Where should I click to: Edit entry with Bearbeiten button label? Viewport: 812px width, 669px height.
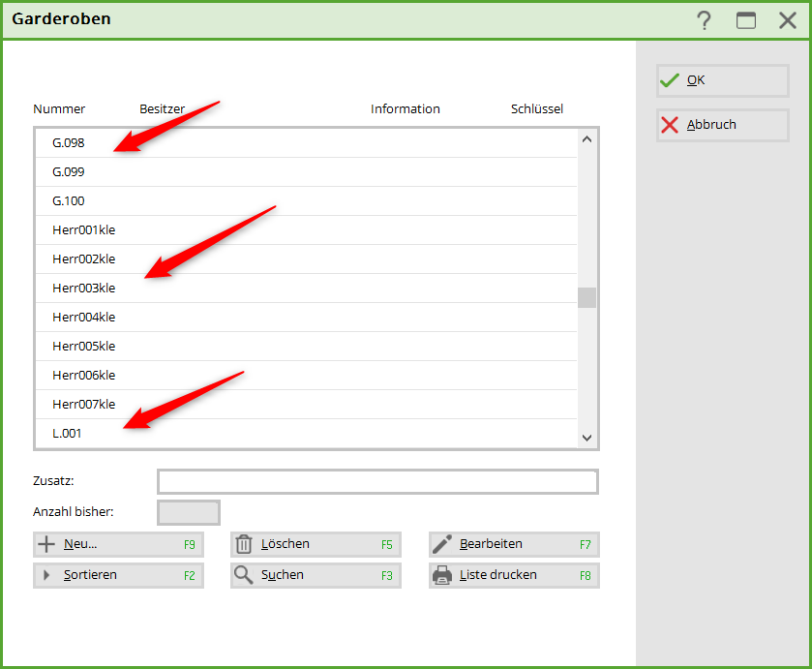[491, 544]
